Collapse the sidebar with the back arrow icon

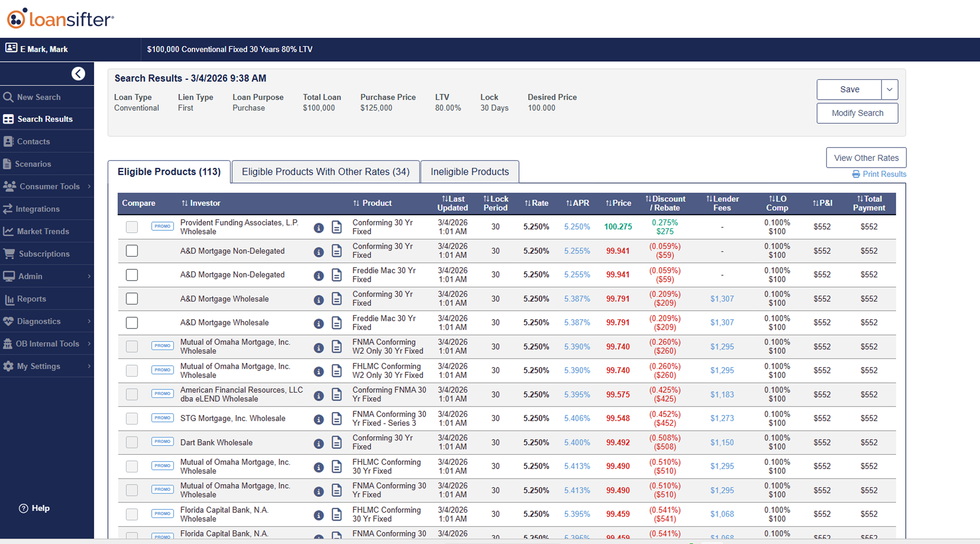[78, 73]
